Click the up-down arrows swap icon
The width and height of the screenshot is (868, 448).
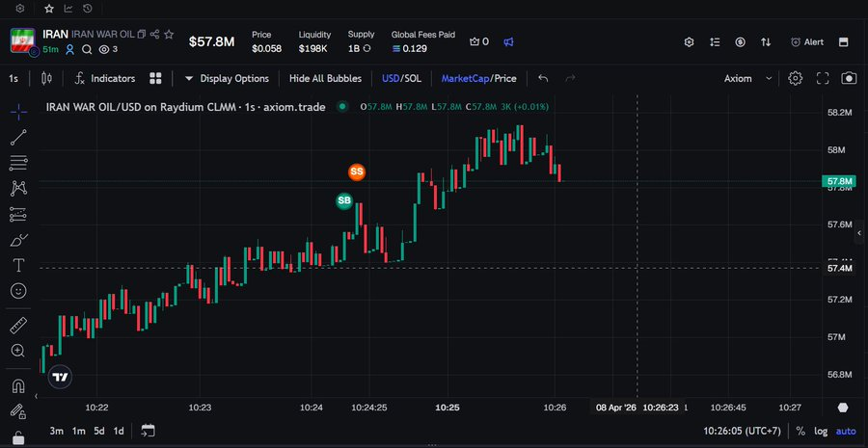(x=766, y=42)
